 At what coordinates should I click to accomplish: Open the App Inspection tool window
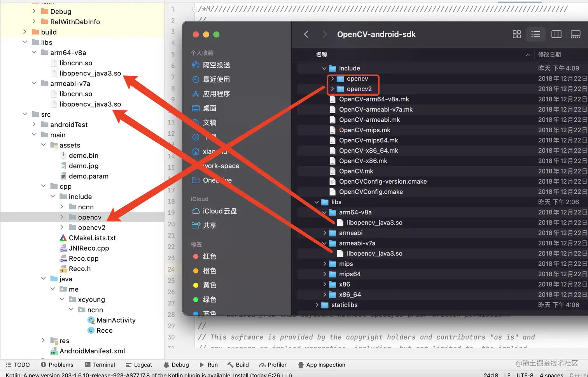coord(322,365)
